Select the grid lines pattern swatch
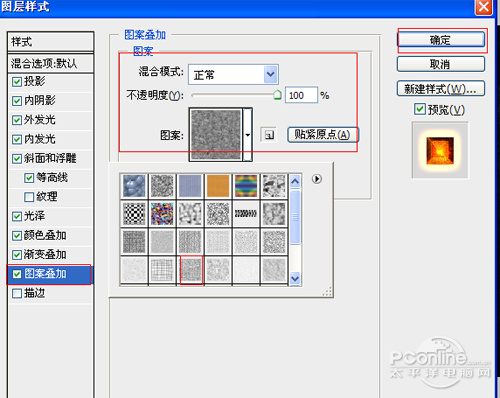This screenshot has width=500, height=398. pyautogui.click(x=162, y=270)
